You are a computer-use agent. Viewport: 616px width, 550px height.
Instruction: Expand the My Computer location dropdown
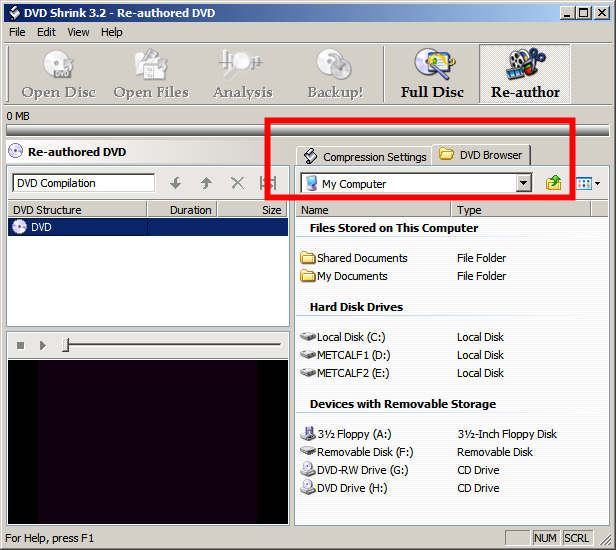pyautogui.click(x=523, y=183)
